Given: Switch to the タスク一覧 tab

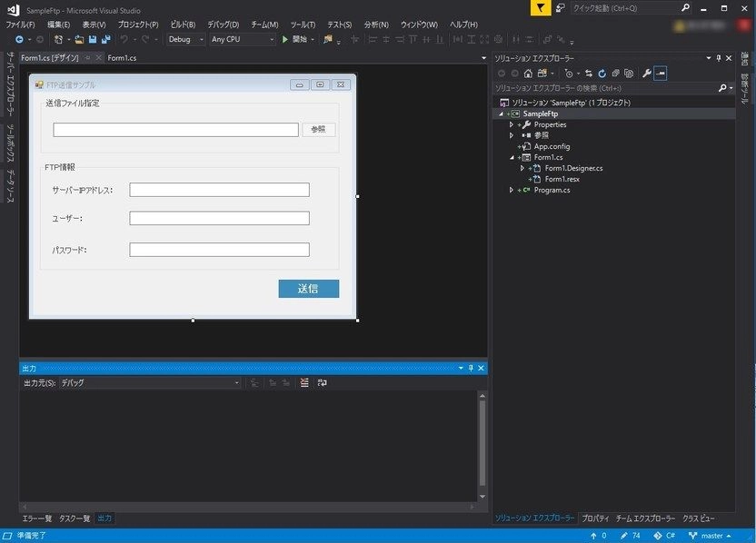Looking at the screenshot, I should (75, 518).
